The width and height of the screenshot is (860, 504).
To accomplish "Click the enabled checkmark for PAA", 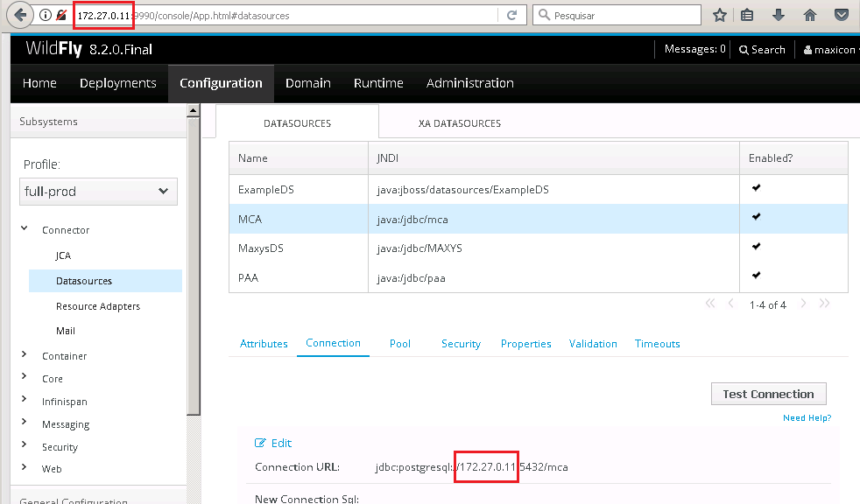I will 757,275.
